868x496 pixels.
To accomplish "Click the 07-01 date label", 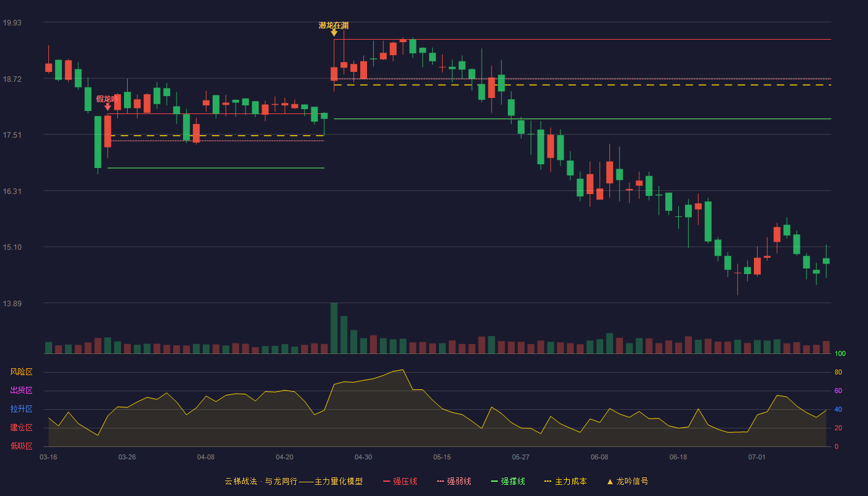I will (757, 457).
